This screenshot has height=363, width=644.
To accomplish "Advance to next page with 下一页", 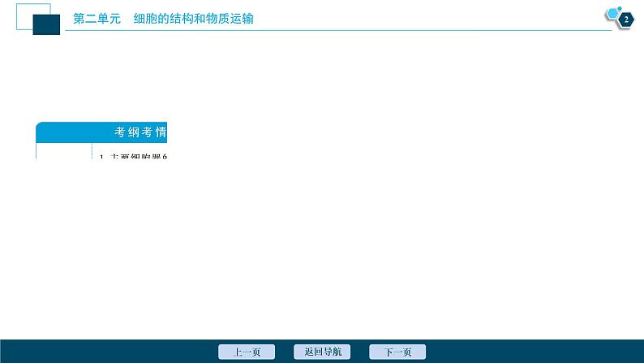I will tap(397, 352).
